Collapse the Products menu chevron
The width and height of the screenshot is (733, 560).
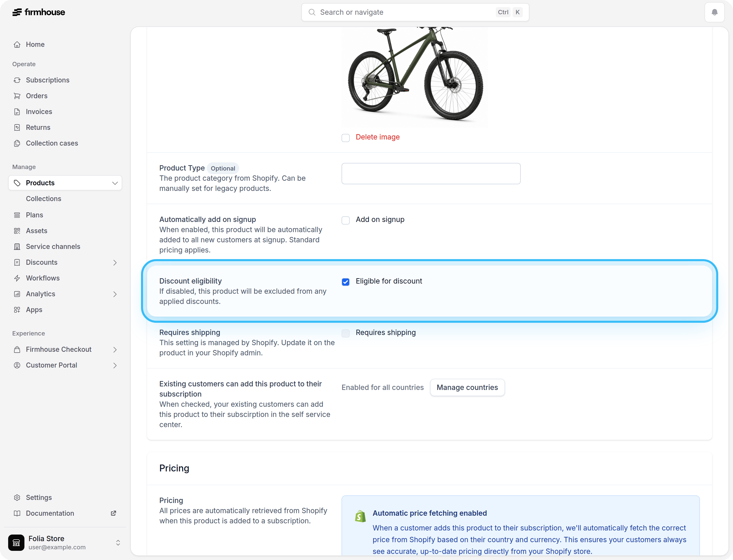[x=115, y=183]
